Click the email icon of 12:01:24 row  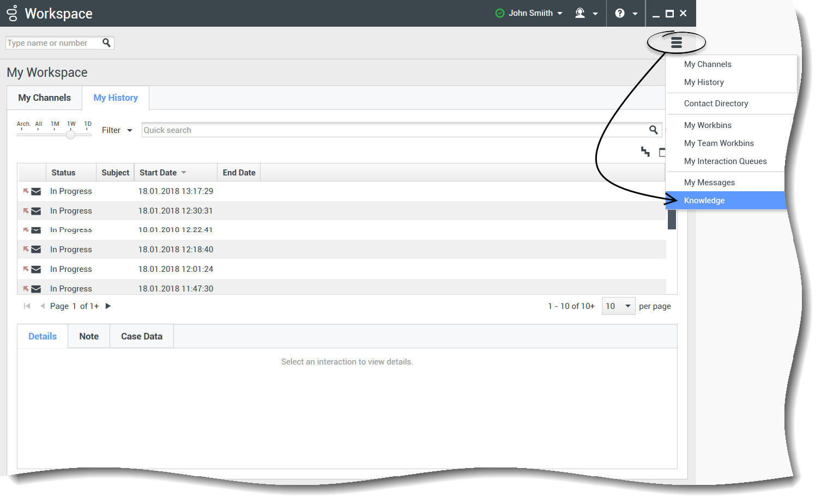click(x=36, y=269)
